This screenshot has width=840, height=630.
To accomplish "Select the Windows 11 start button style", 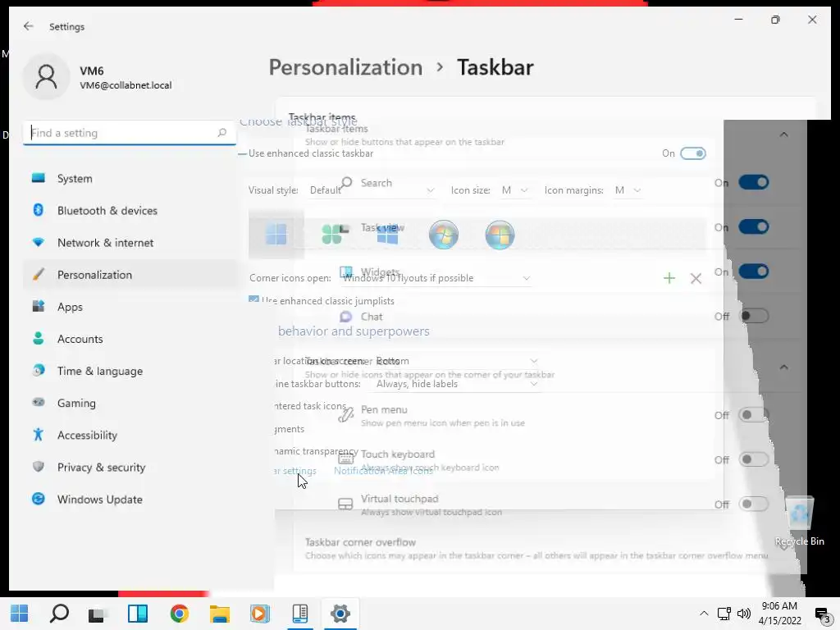I will [276, 235].
